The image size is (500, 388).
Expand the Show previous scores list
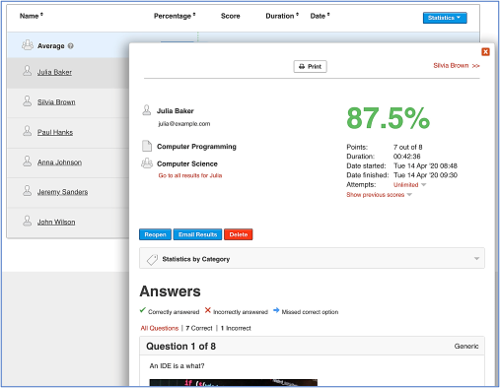[x=379, y=195]
